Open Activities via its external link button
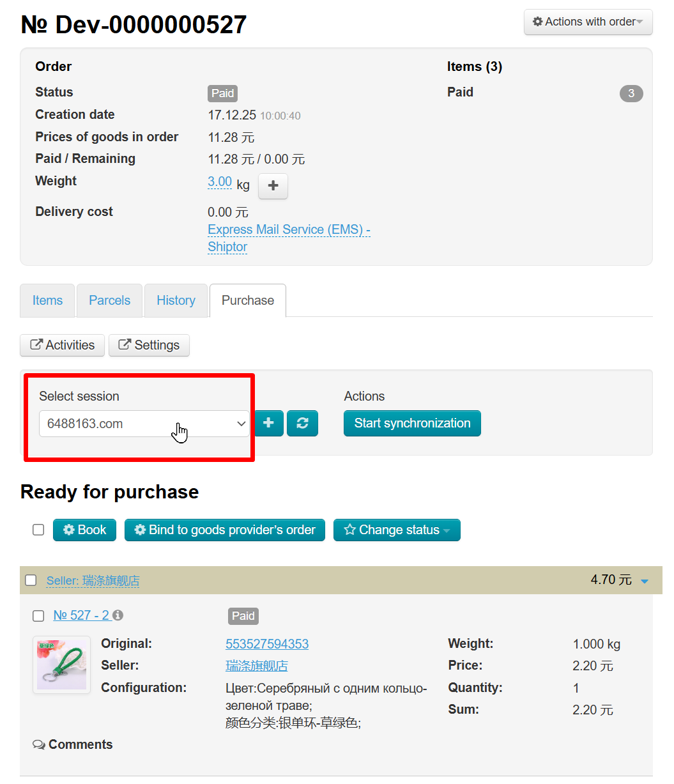This screenshot has height=784, width=674. (63, 346)
